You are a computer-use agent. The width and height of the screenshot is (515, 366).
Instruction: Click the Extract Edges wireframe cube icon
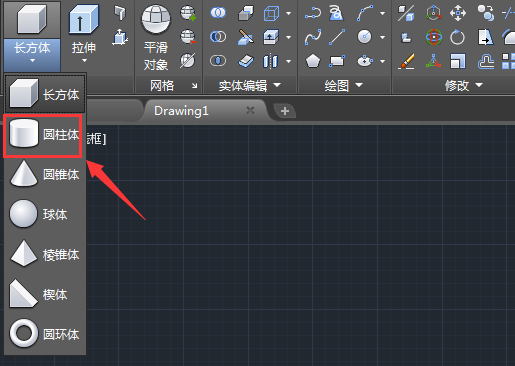point(271,14)
